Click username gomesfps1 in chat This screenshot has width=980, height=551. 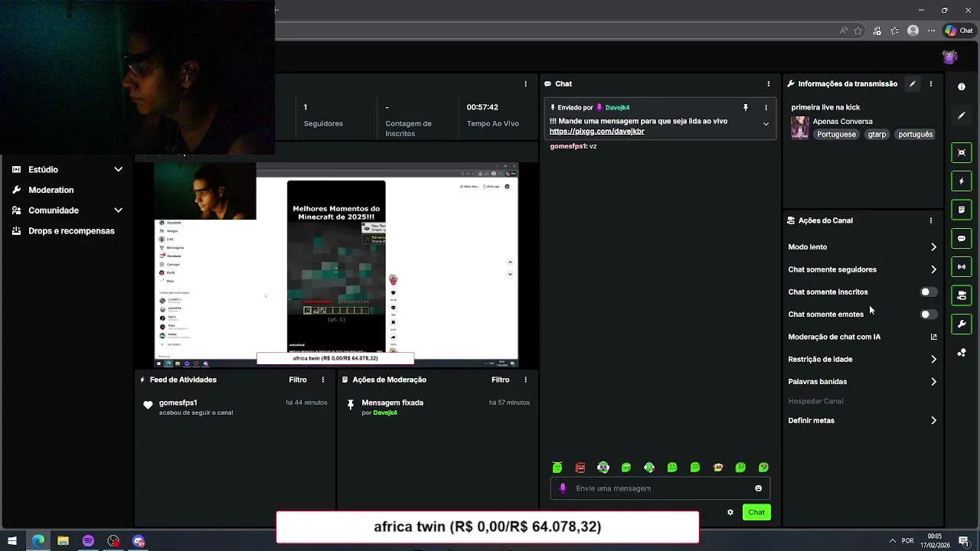[567, 146]
